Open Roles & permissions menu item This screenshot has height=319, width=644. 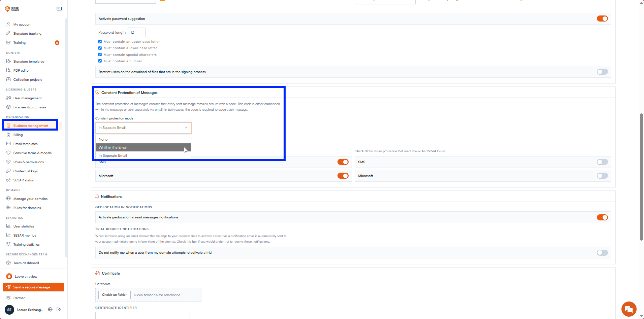29,162
